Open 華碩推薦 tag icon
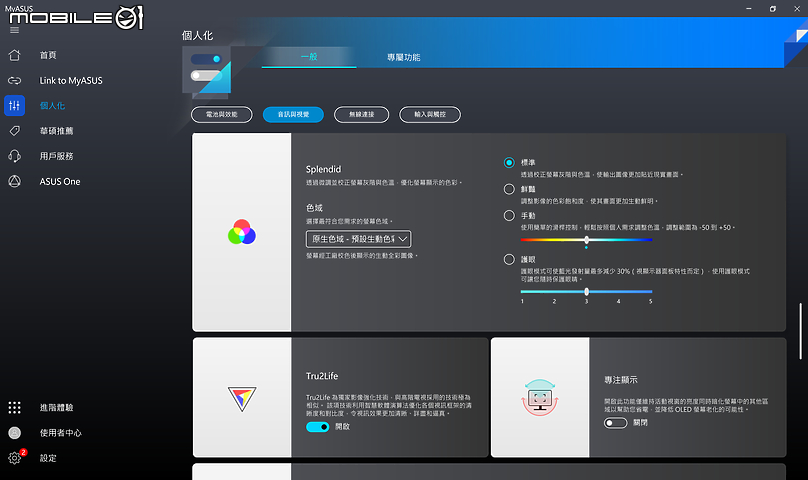This screenshot has width=808, height=480. pyautogui.click(x=14, y=131)
